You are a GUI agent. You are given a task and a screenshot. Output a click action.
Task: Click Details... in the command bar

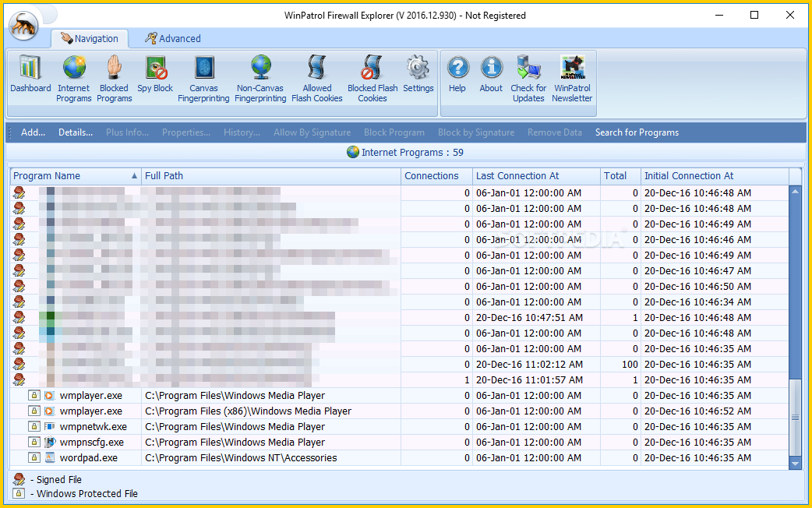(76, 132)
